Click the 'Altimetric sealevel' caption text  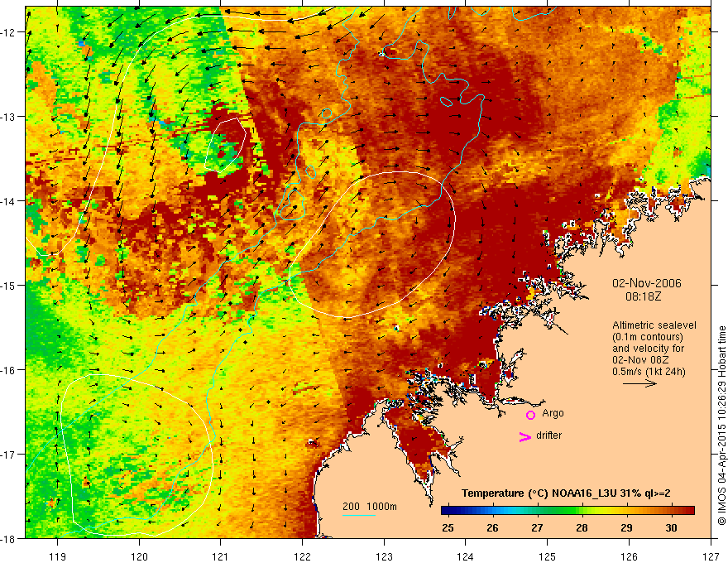tap(654, 325)
